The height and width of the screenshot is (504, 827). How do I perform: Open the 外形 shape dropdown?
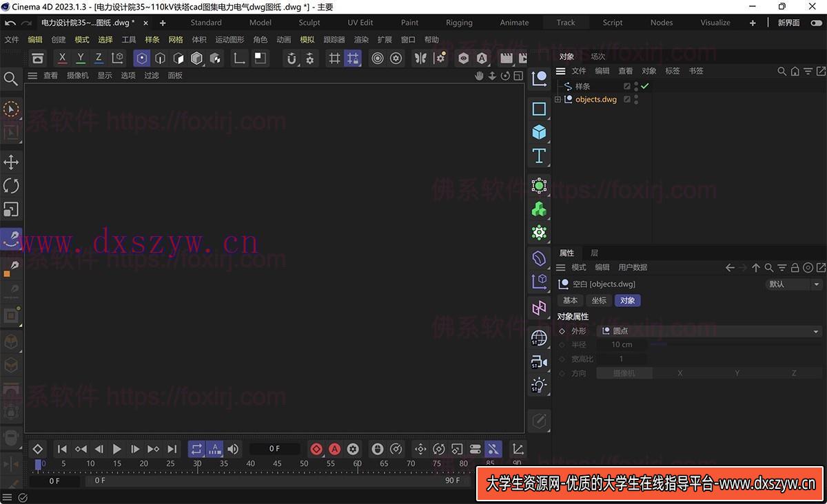click(709, 331)
